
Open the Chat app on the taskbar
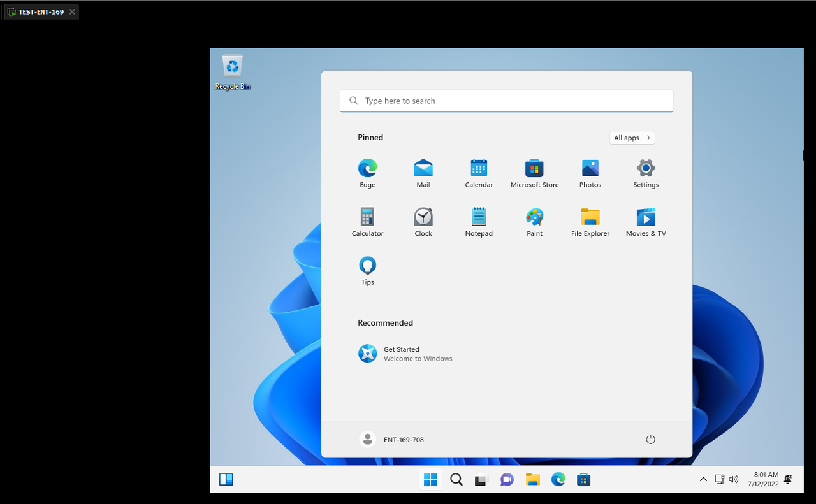[x=507, y=479]
